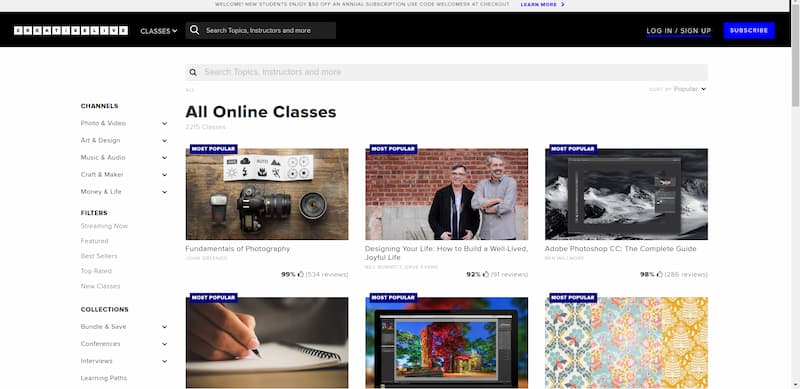800x389 pixels.
Task: Expand the Photo & Video channel chevron
Action: [165, 124]
